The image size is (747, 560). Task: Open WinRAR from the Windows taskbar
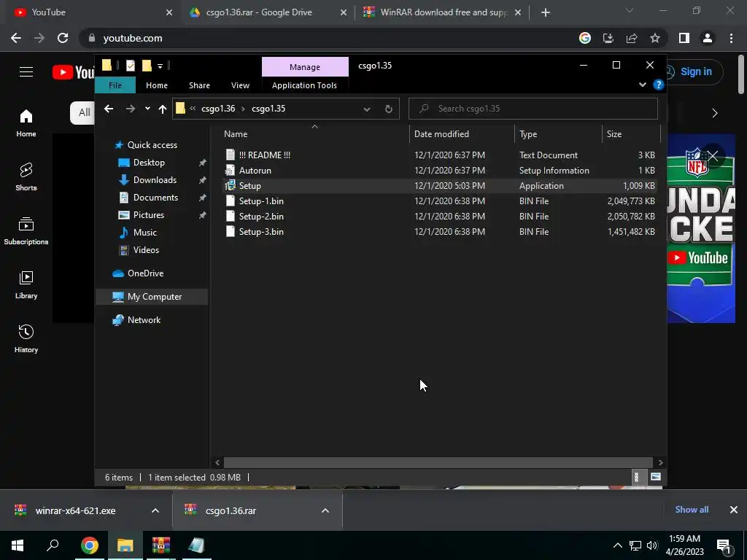[161, 545]
